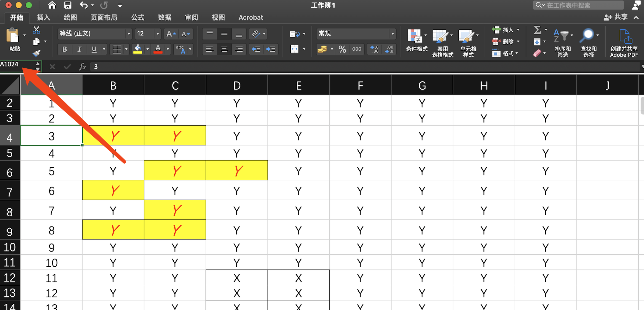This screenshot has height=310, width=644.
Task: Open the 常规 number format dropdown
Action: tap(392, 34)
